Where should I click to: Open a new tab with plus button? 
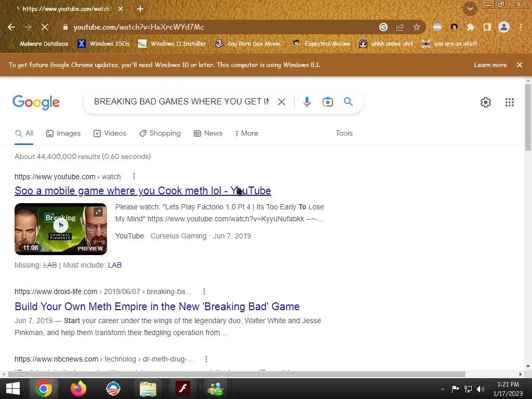pos(140,9)
